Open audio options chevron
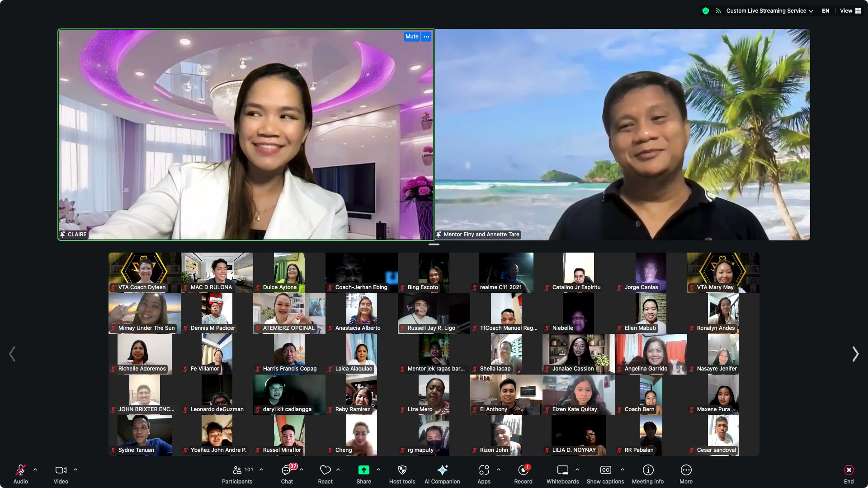 (35, 470)
